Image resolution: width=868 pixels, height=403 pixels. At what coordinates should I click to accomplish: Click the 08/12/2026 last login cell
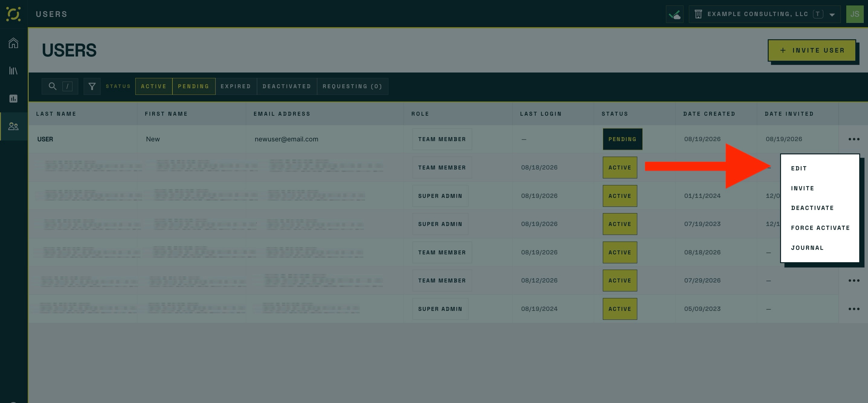click(x=539, y=280)
